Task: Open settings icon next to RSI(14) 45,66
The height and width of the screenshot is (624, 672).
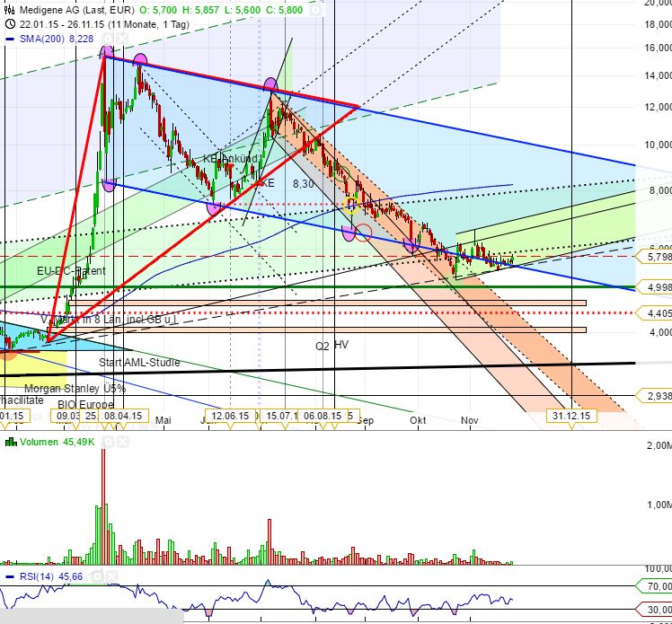Action: click(x=97, y=577)
